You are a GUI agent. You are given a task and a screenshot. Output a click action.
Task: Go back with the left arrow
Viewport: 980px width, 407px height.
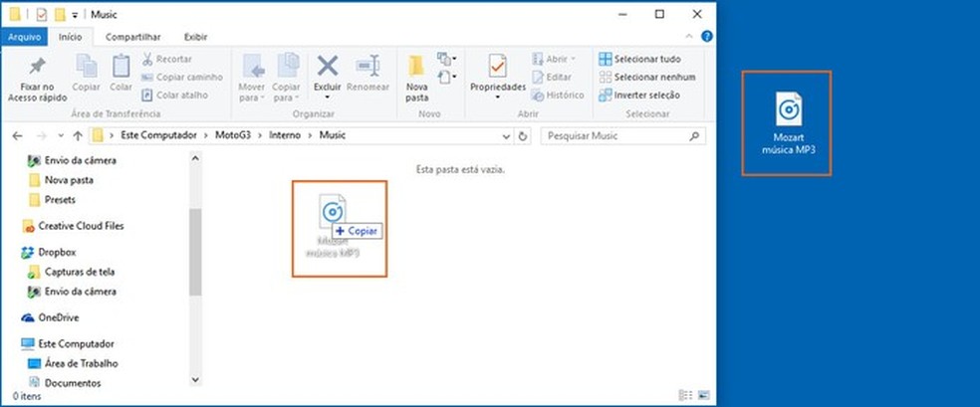coord(18,135)
